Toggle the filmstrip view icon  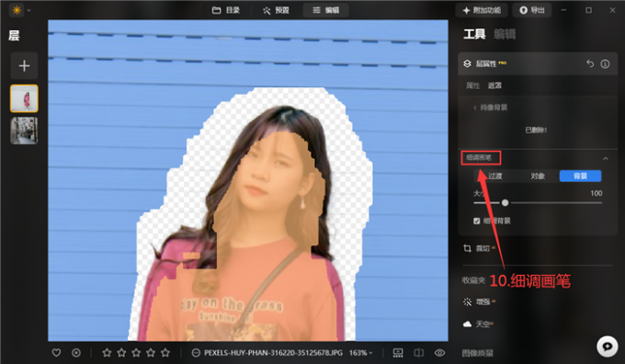tap(398, 353)
